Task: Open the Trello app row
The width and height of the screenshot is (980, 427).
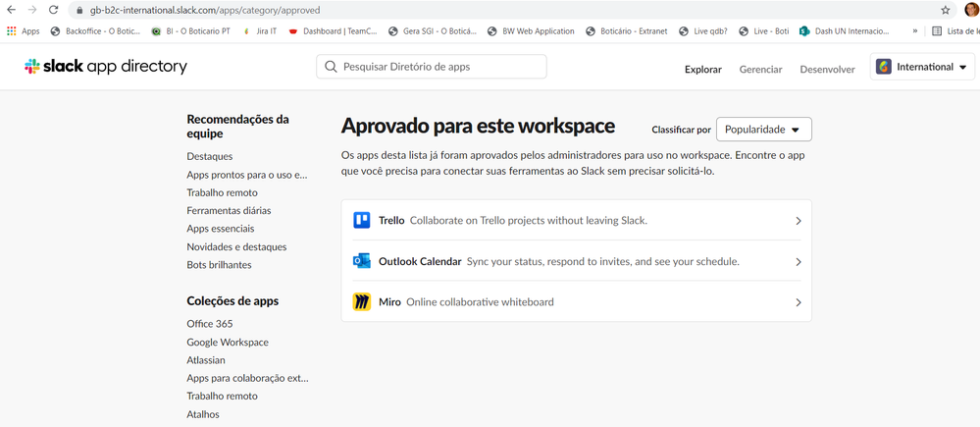Action: point(576,220)
